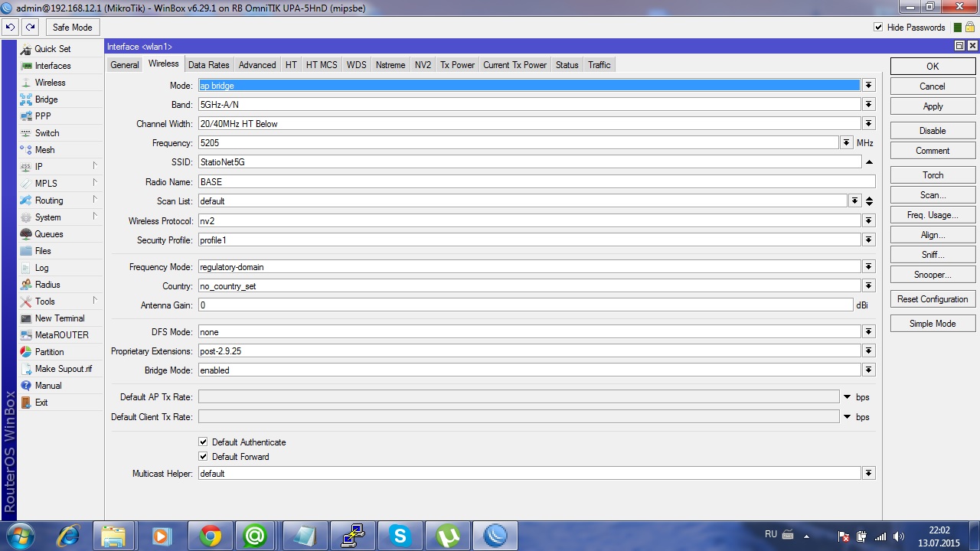
Task: Switch to the Tx Power tab
Action: tap(457, 65)
